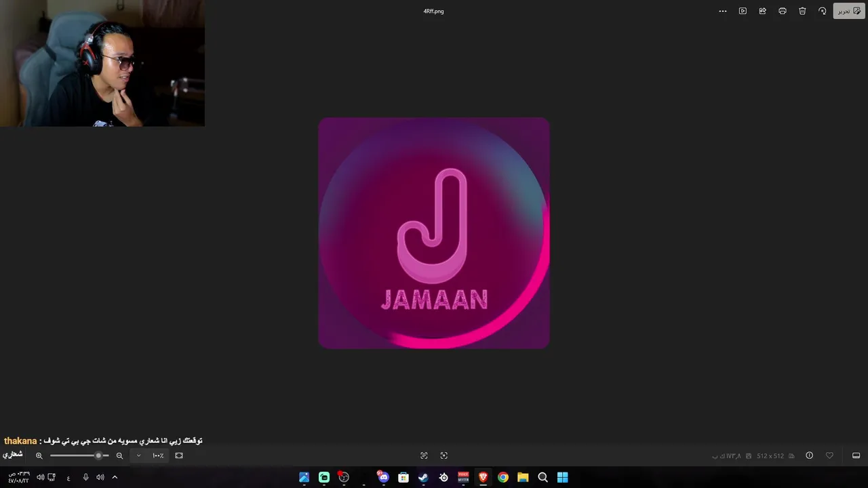Print the image via printer icon
The width and height of the screenshot is (868, 488).
coord(783,11)
